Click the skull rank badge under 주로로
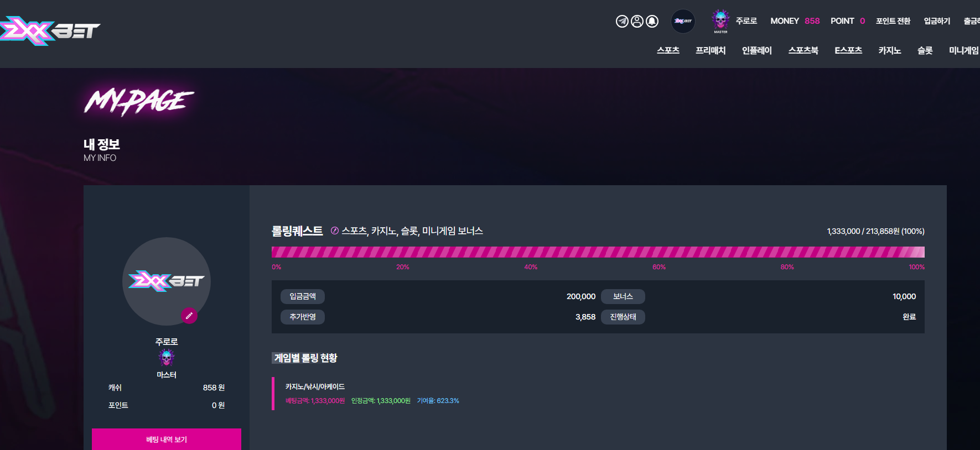 [x=167, y=358]
